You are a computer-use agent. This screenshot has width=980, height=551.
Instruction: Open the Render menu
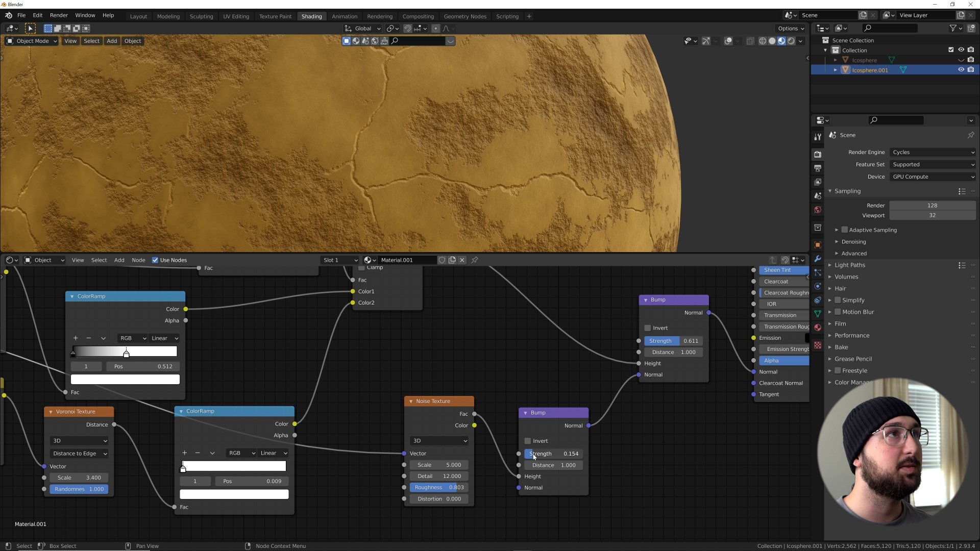coord(59,15)
